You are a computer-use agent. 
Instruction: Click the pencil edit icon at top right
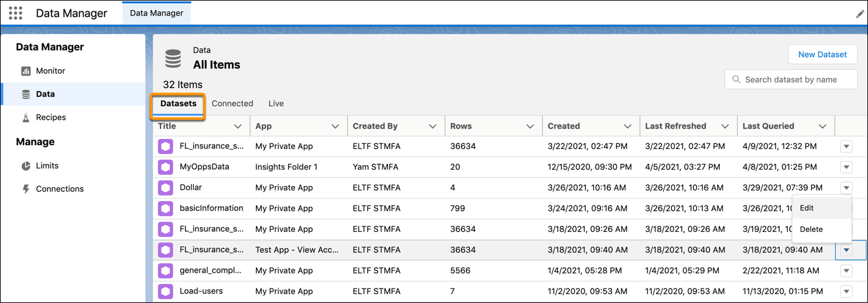point(860,14)
